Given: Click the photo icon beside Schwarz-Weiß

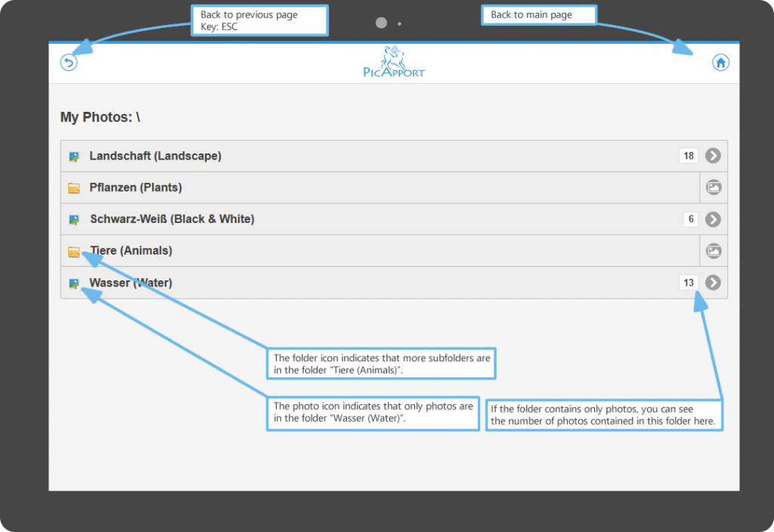Looking at the screenshot, I should click(x=74, y=220).
